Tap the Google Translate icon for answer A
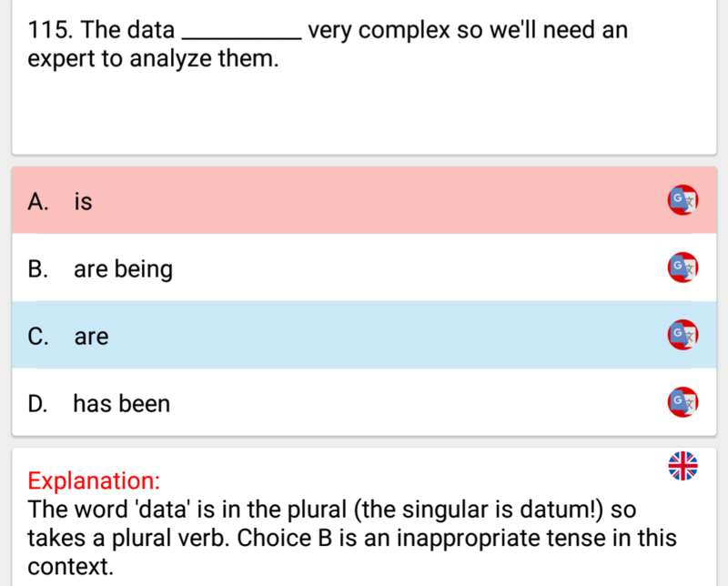Screen dimensions: 728x586 click(x=683, y=200)
